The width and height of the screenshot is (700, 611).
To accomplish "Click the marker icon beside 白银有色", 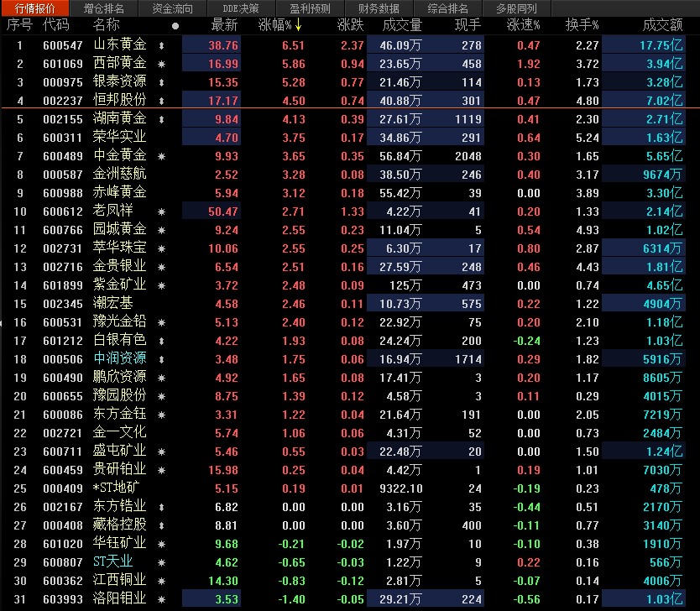I will (162, 341).
